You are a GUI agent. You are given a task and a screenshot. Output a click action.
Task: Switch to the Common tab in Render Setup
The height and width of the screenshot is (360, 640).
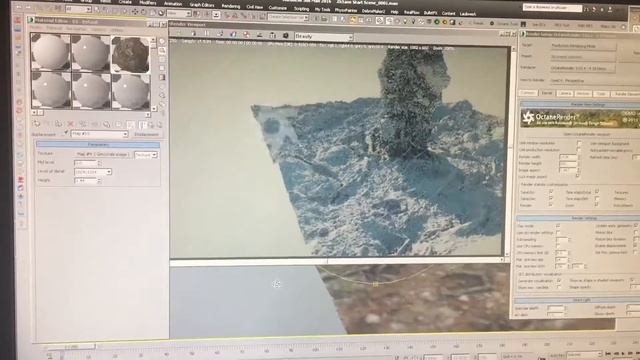tap(528, 93)
